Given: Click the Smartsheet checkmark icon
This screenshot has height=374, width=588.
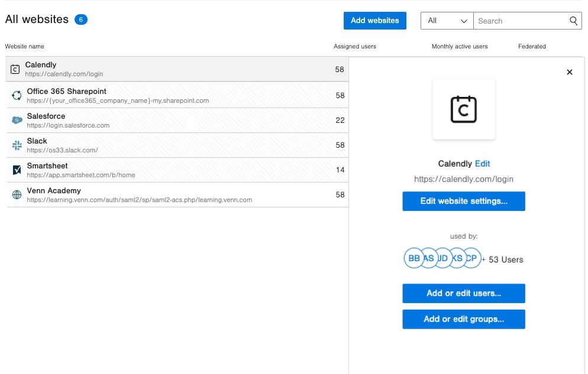Looking at the screenshot, I should (17, 170).
